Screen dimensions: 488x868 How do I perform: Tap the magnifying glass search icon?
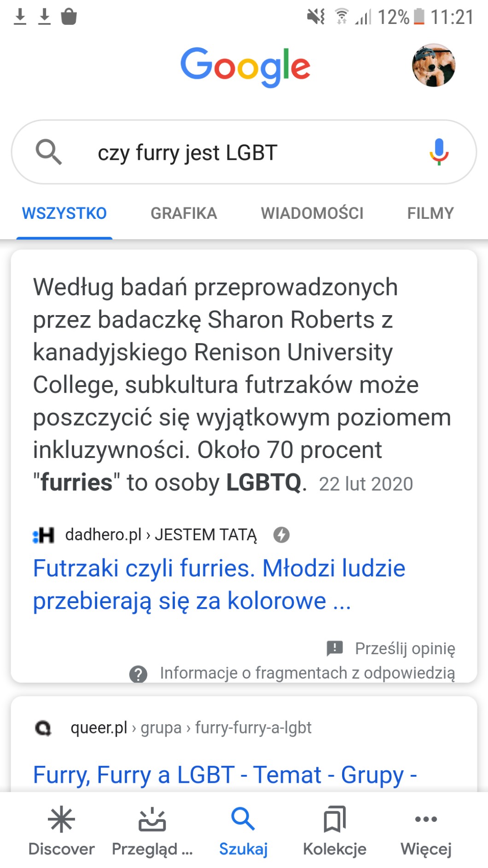[49, 152]
